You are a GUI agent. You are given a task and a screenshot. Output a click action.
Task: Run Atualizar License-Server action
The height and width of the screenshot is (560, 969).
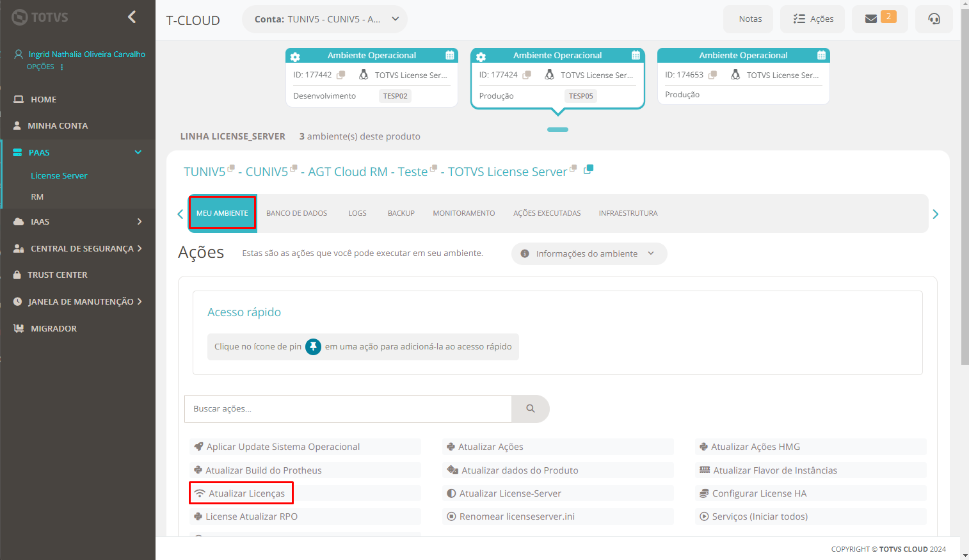point(558,493)
